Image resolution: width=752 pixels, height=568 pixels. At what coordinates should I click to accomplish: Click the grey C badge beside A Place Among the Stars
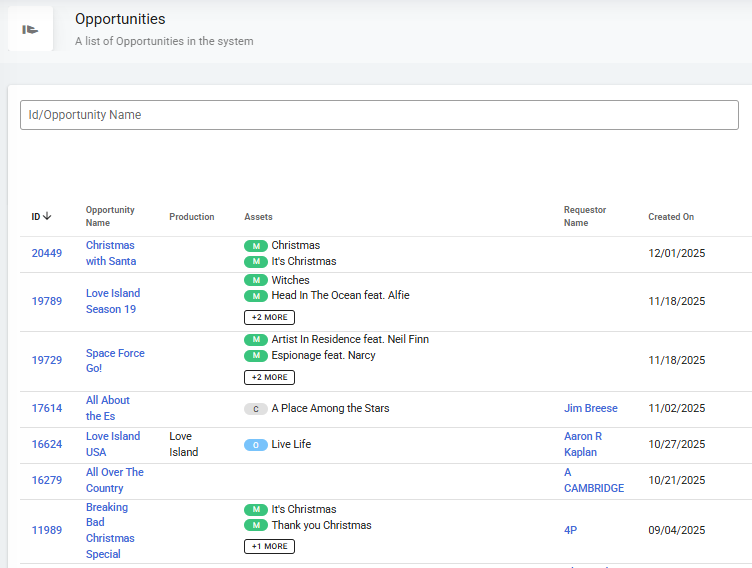coord(256,408)
